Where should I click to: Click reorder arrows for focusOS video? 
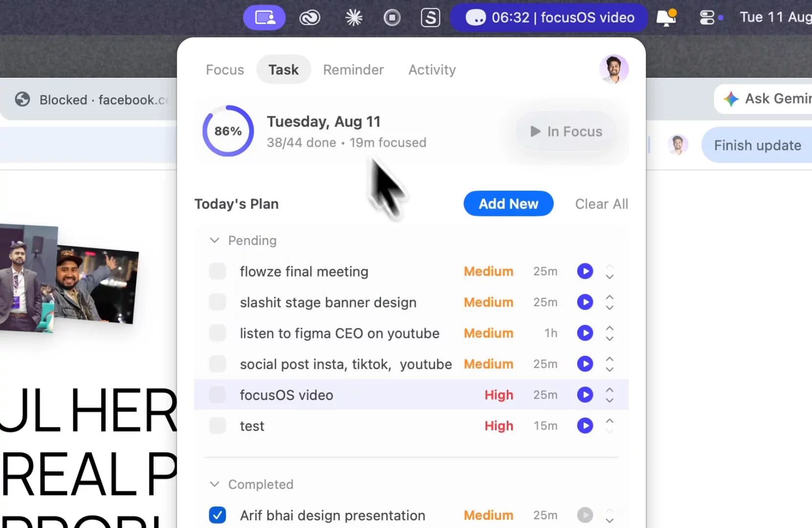[609, 395]
